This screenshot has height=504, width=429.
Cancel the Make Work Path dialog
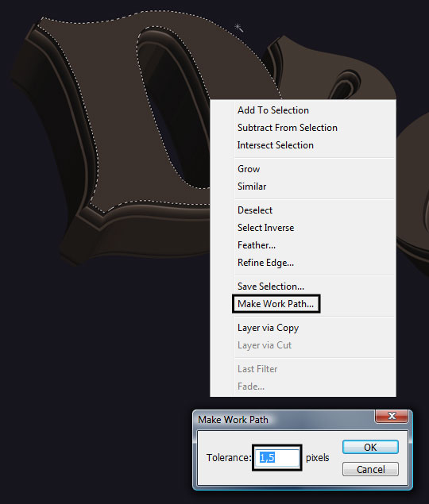(370, 469)
